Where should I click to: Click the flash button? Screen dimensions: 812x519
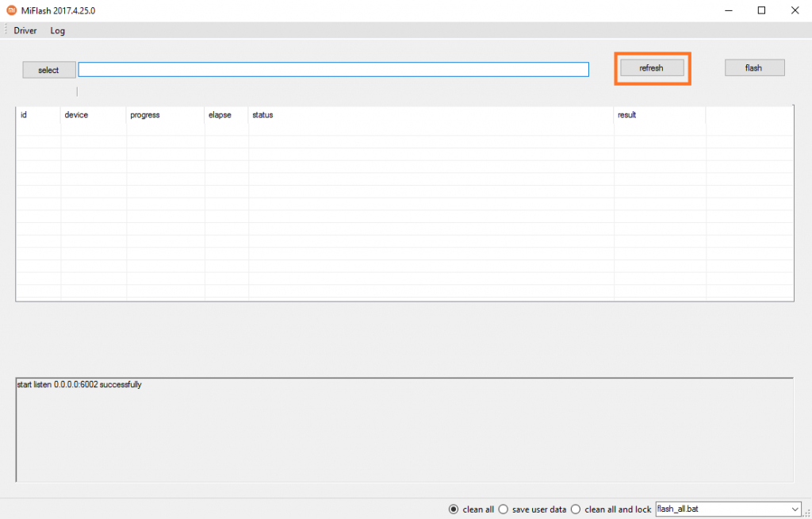pos(754,68)
